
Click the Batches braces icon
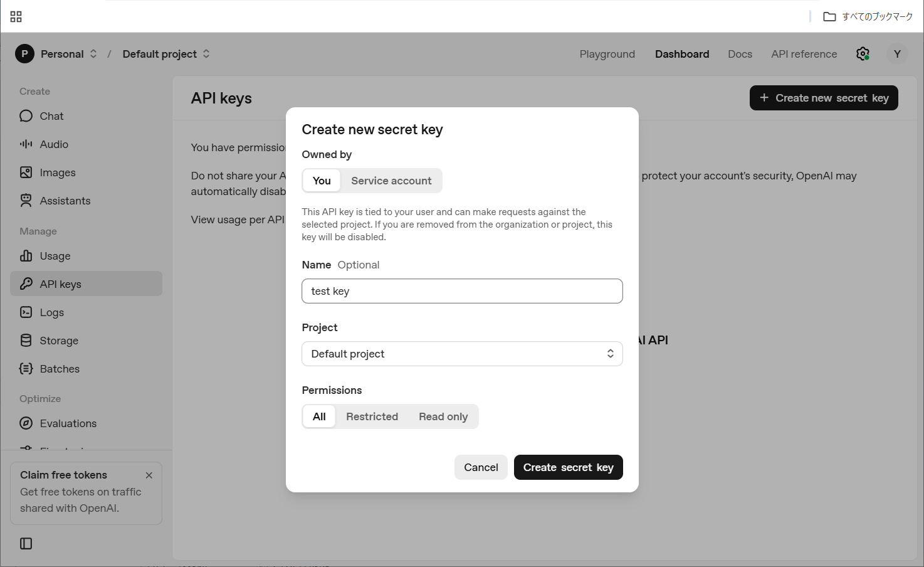(26, 369)
